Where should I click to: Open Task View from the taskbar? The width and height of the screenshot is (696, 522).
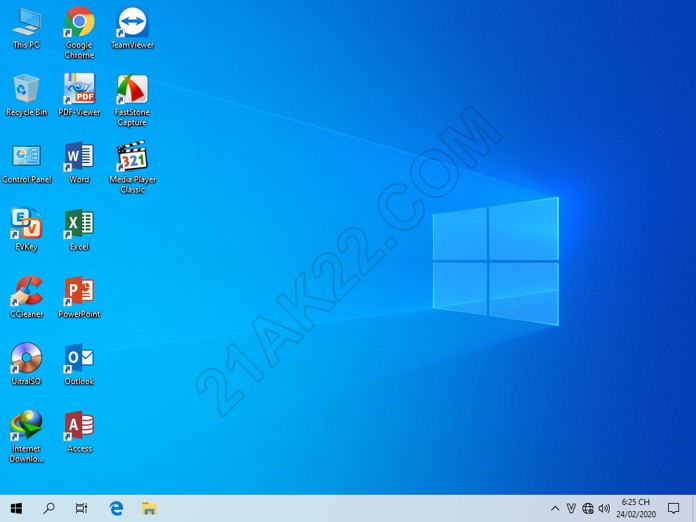pyautogui.click(x=82, y=508)
